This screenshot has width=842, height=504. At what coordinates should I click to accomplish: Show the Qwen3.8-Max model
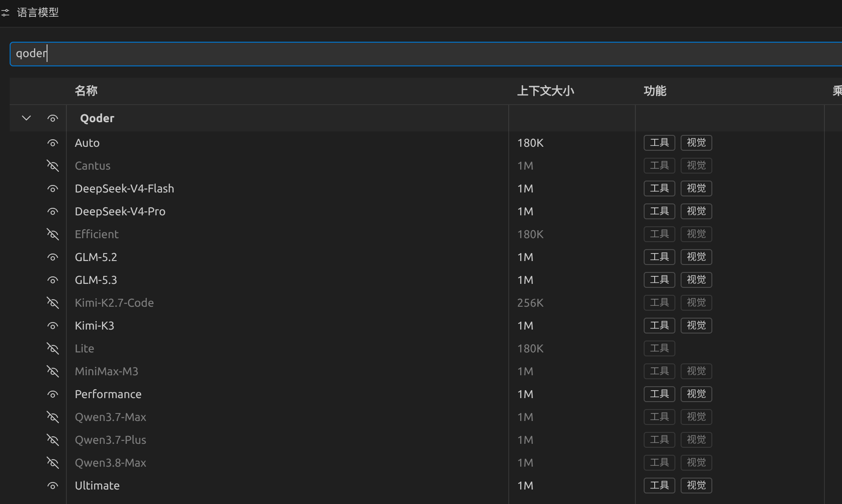tap(53, 463)
